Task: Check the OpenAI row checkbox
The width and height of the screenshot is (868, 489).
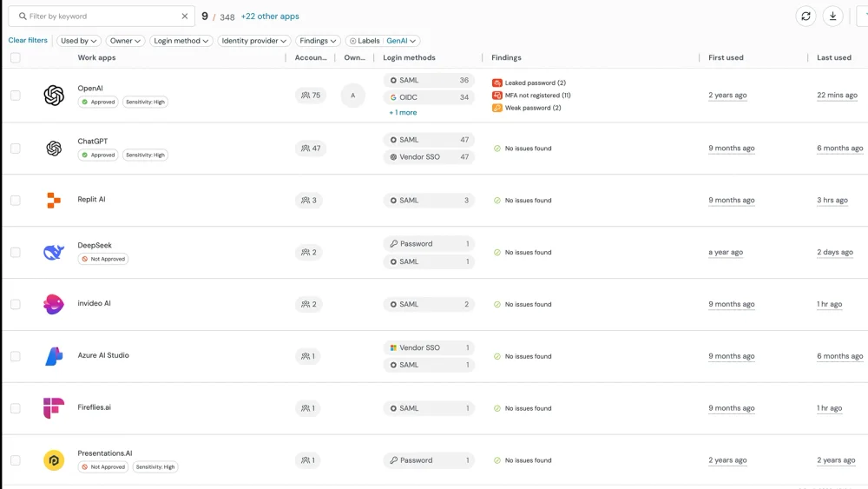Action: click(16, 96)
